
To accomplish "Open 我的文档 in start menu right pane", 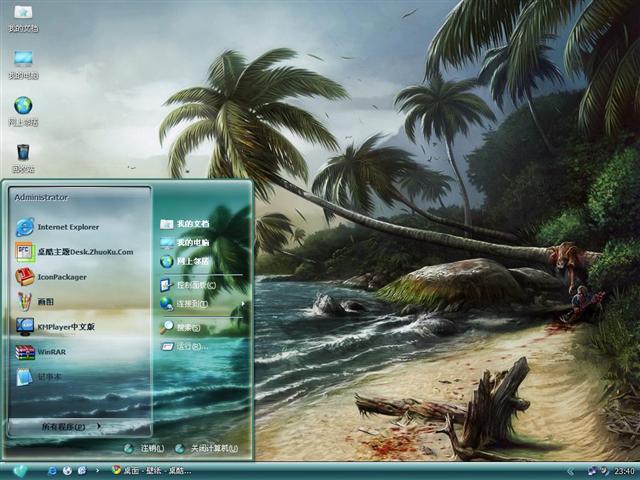I will tap(184, 224).
